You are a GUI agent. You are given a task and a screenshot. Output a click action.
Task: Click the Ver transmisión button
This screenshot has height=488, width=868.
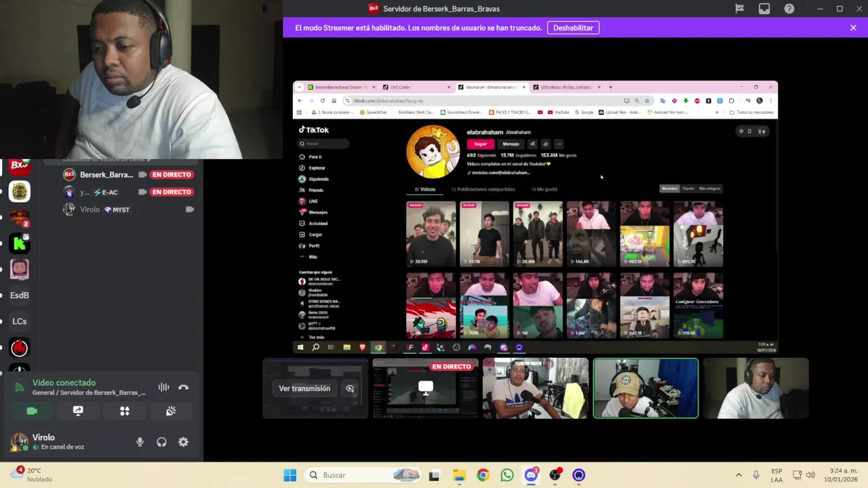(304, 388)
